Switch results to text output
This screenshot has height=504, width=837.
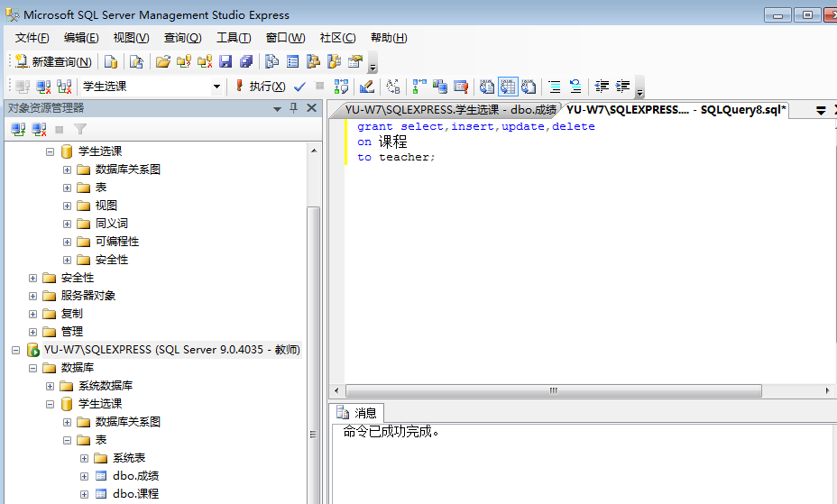[x=487, y=87]
